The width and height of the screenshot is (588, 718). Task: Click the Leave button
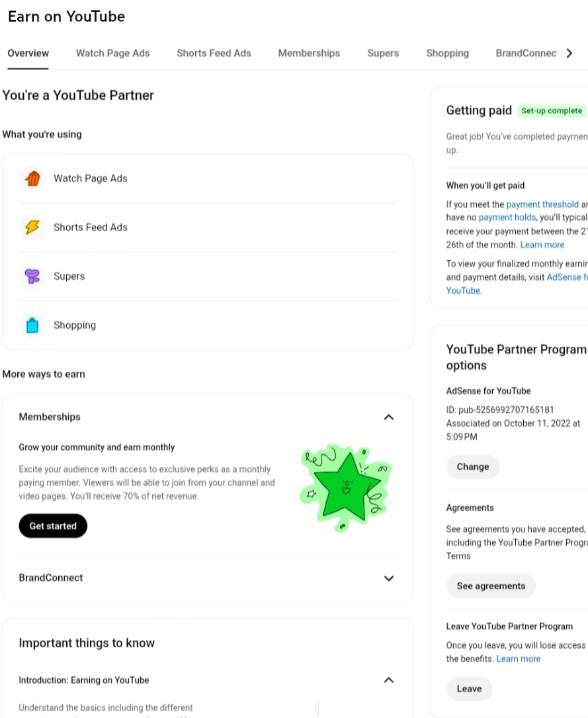pos(469,688)
